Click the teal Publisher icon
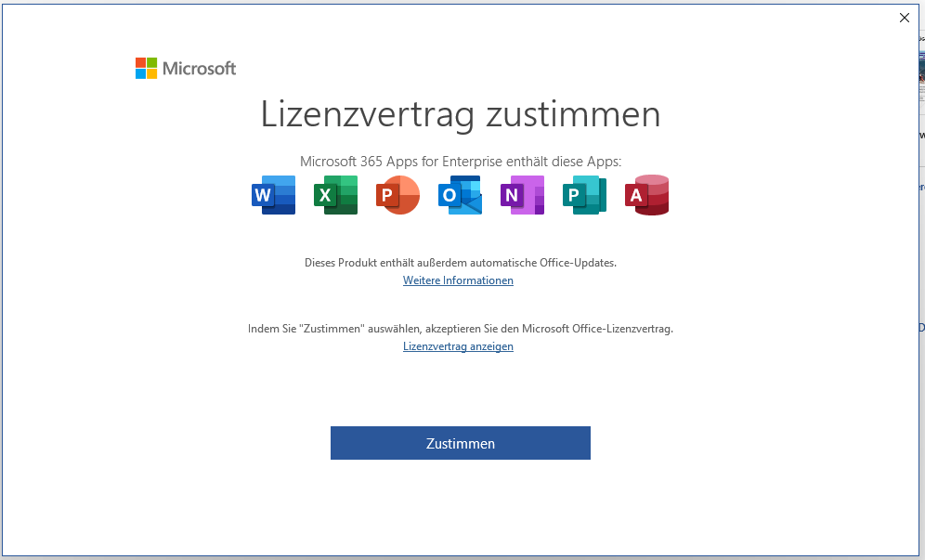The height and width of the screenshot is (560, 925). point(584,195)
